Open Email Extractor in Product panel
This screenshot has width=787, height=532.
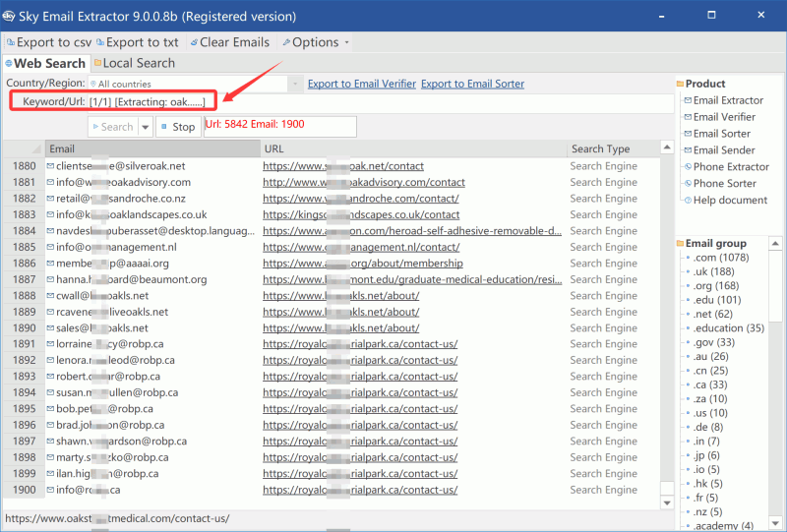(724, 100)
